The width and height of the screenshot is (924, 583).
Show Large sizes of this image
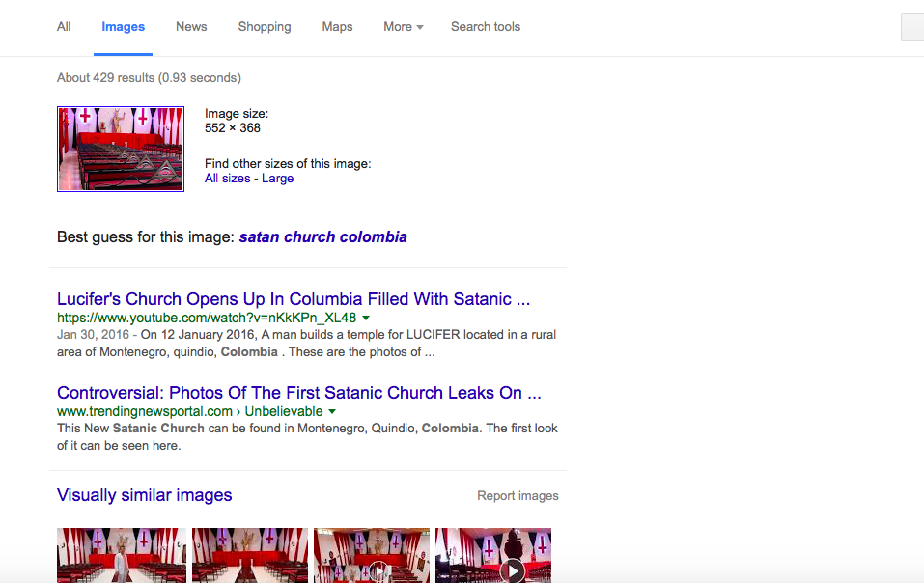pos(277,179)
